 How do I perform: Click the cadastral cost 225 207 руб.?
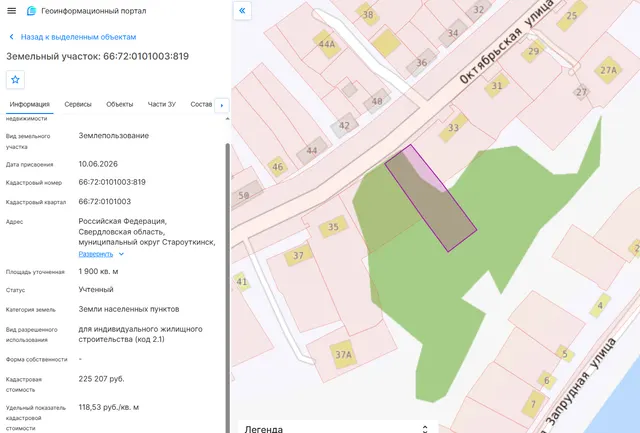[x=102, y=379]
